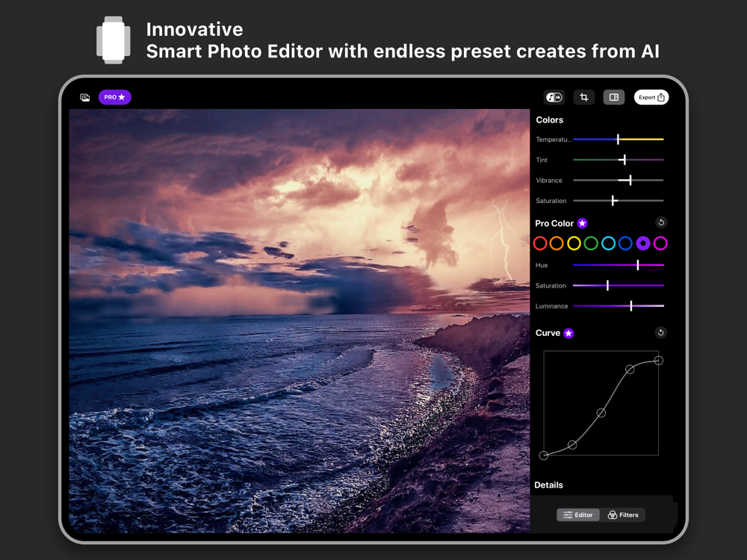Adjust the Temperature slider
The width and height of the screenshot is (747, 560).
tap(619, 140)
